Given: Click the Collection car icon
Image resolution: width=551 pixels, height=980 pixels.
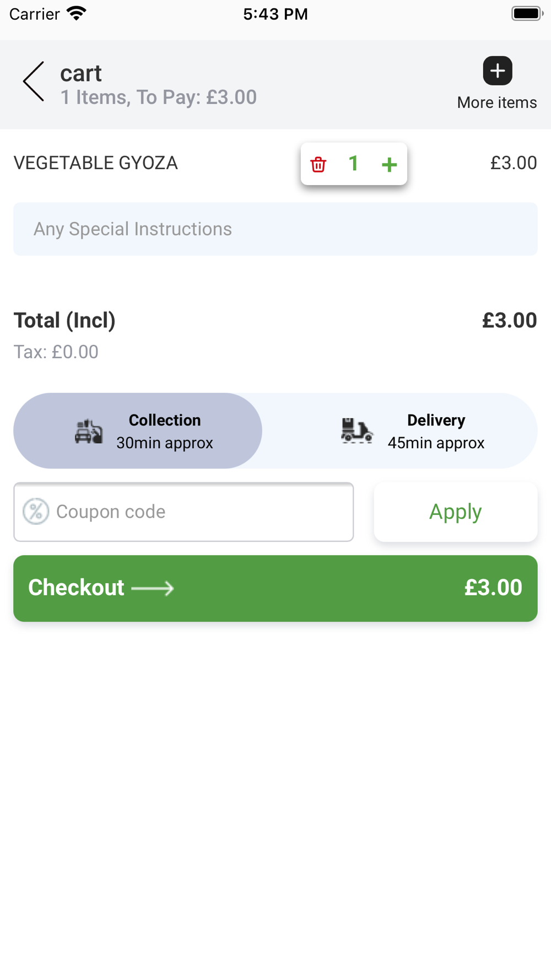Looking at the screenshot, I should [x=89, y=431].
